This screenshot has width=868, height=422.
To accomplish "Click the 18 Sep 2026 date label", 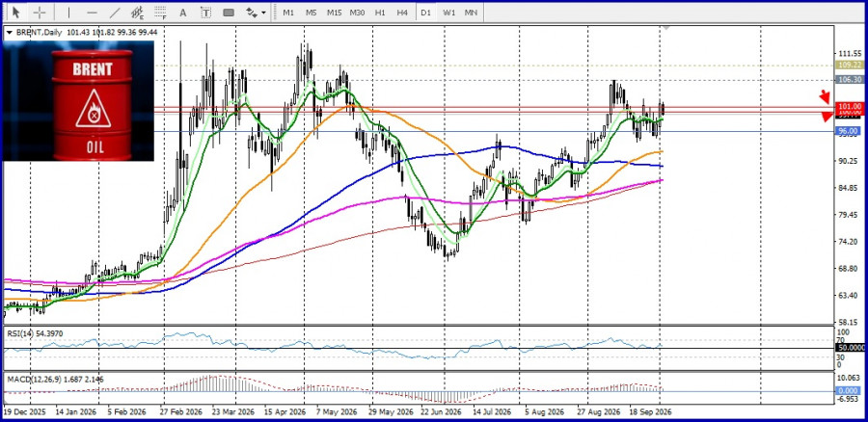I will [651, 412].
